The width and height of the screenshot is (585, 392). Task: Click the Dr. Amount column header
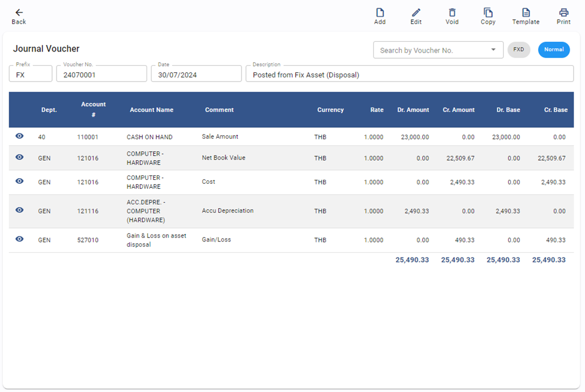tap(413, 110)
